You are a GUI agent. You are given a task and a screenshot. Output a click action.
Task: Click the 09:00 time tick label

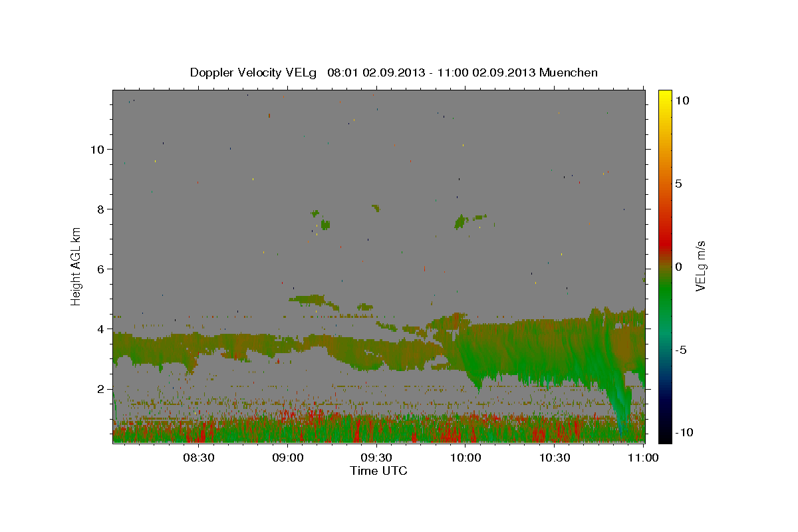coord(287,458)
